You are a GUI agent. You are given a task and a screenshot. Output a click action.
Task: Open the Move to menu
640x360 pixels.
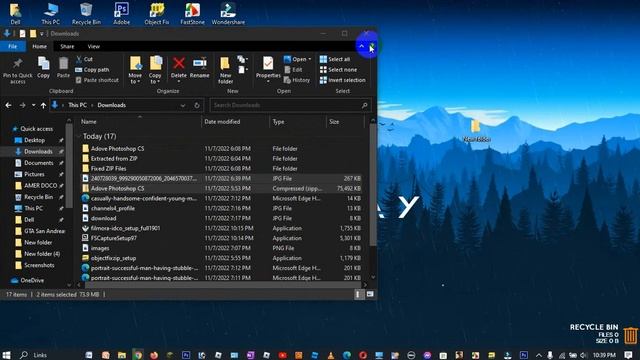135,70
